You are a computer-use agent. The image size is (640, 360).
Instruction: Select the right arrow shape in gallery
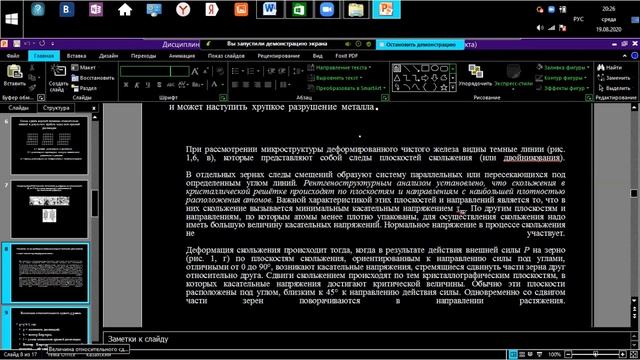point(425,78)
